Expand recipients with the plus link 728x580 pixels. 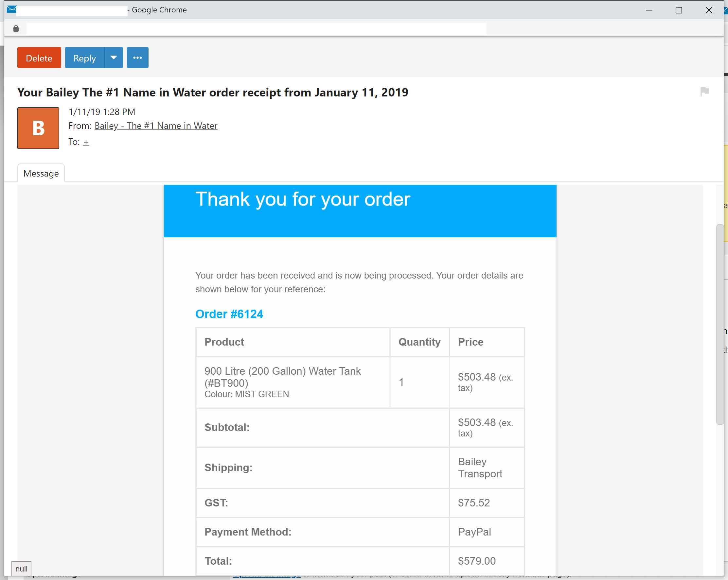(86, 142)
